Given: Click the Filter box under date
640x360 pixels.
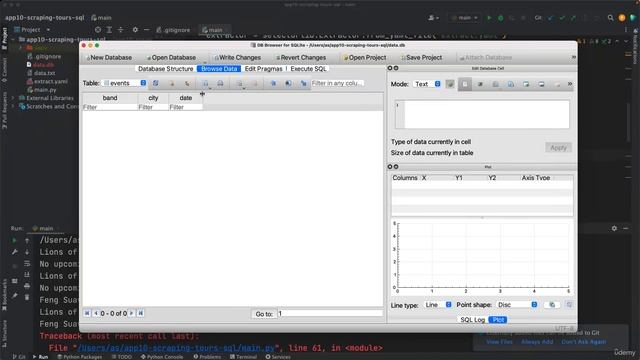Looking at the screenshot, I should tap(186, 107).
